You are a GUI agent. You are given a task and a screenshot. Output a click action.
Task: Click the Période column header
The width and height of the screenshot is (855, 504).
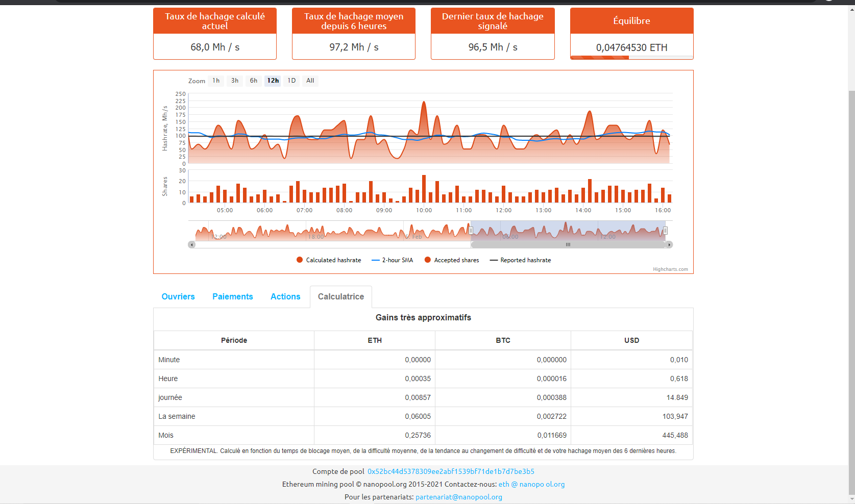[234, 340]
